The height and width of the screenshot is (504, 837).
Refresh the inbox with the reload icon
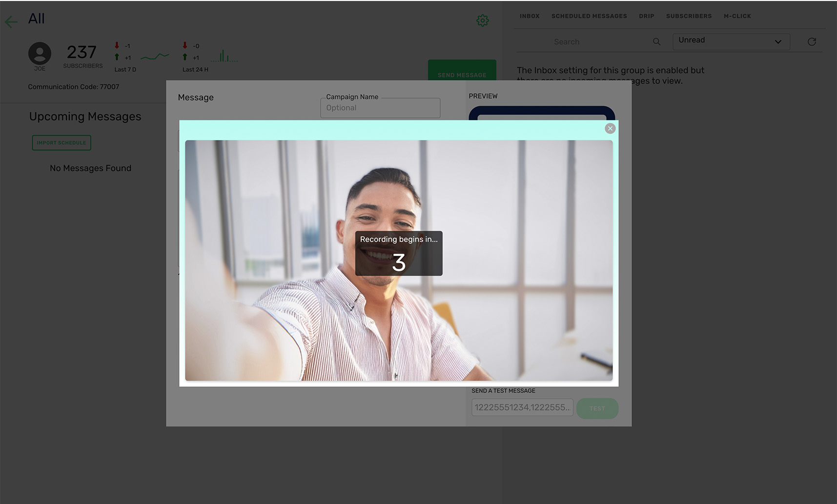(812, 42)
